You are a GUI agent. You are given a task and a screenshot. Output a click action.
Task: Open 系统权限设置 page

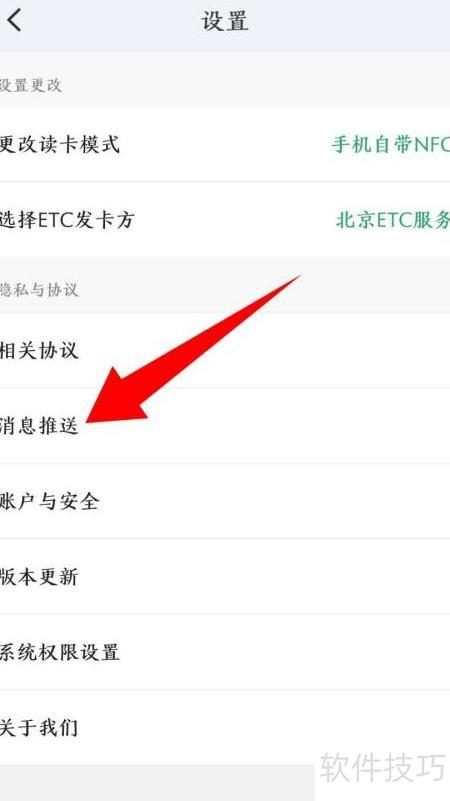(x=225, y=652)
